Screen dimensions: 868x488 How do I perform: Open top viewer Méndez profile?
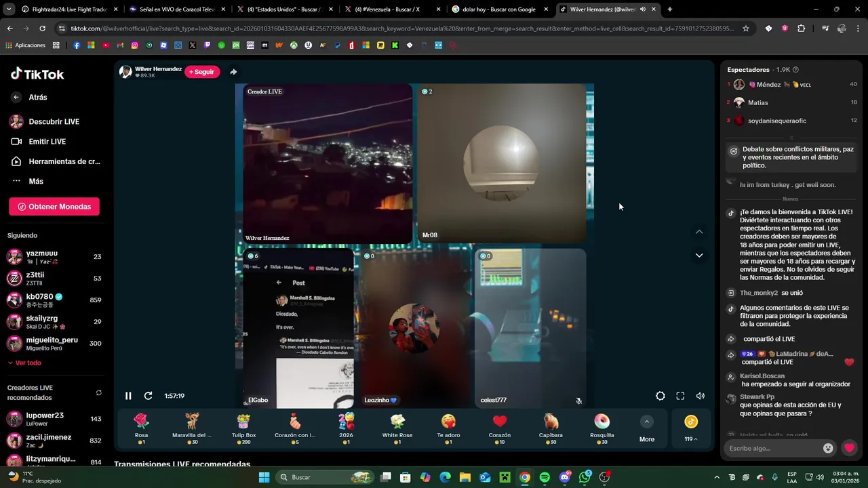click(x=792, y=85)
